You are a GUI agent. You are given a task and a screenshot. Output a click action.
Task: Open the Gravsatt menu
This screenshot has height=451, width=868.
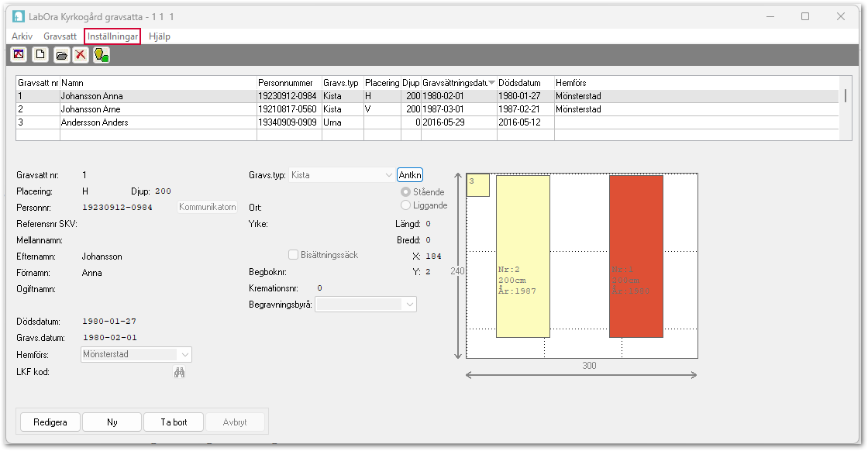click(60, 36)
